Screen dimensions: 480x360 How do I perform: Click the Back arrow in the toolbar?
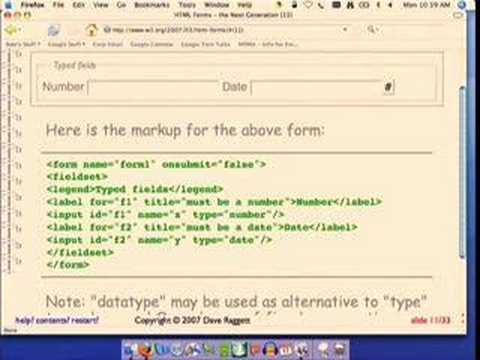click(x=10, y=30)
